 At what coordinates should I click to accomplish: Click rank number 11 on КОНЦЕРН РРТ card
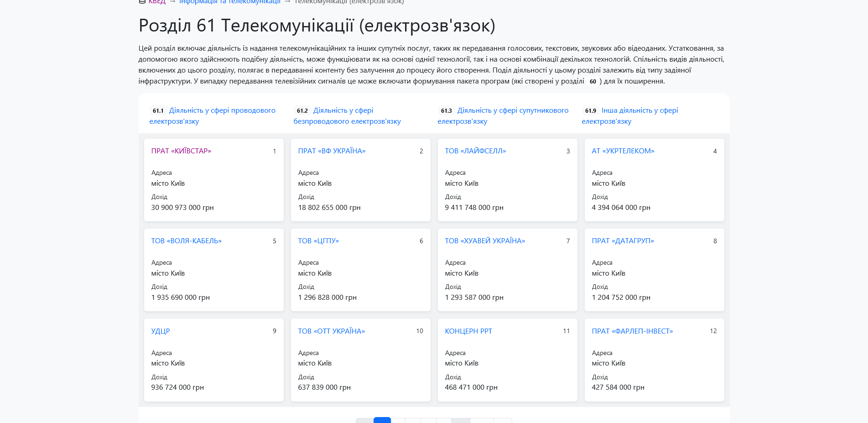coord(566,331)
